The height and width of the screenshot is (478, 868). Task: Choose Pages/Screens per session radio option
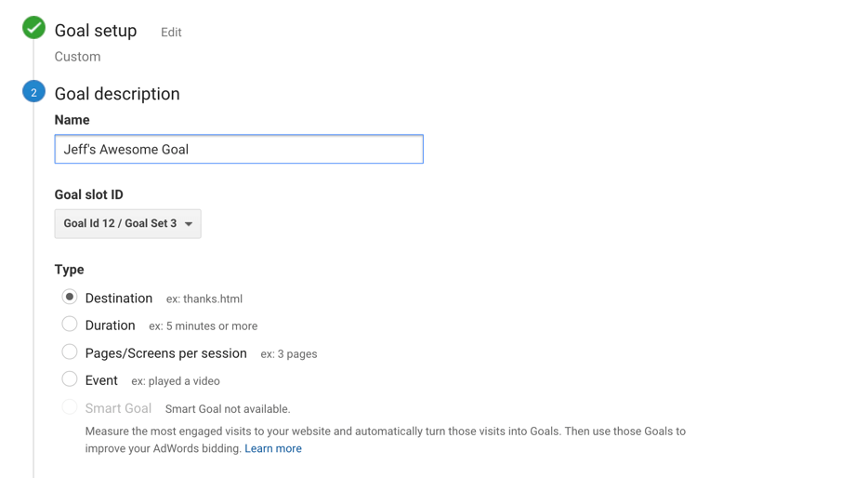click(x=69, y=352)
